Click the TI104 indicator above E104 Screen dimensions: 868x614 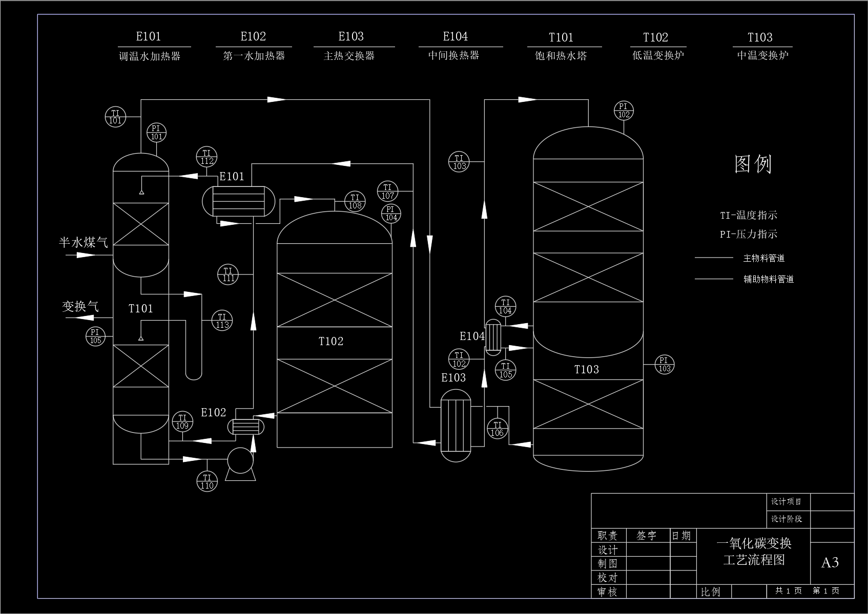pyautogui.click(x=505, y=307)
